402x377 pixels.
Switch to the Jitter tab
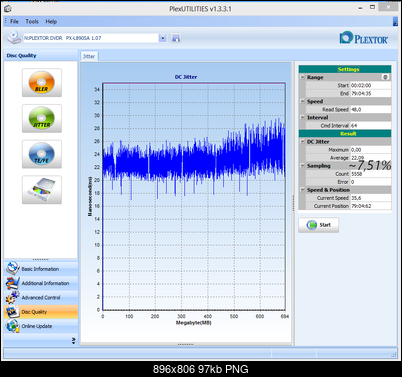coord(89,56)
